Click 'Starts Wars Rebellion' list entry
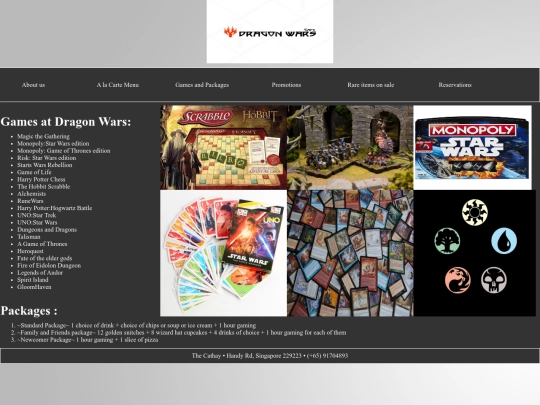 pos(45,165)
